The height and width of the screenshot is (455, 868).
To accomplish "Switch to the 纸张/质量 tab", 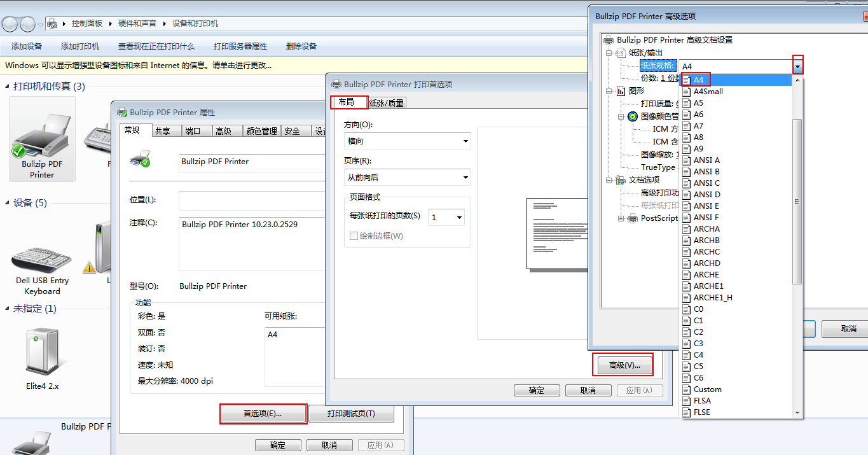I will 387,103.
